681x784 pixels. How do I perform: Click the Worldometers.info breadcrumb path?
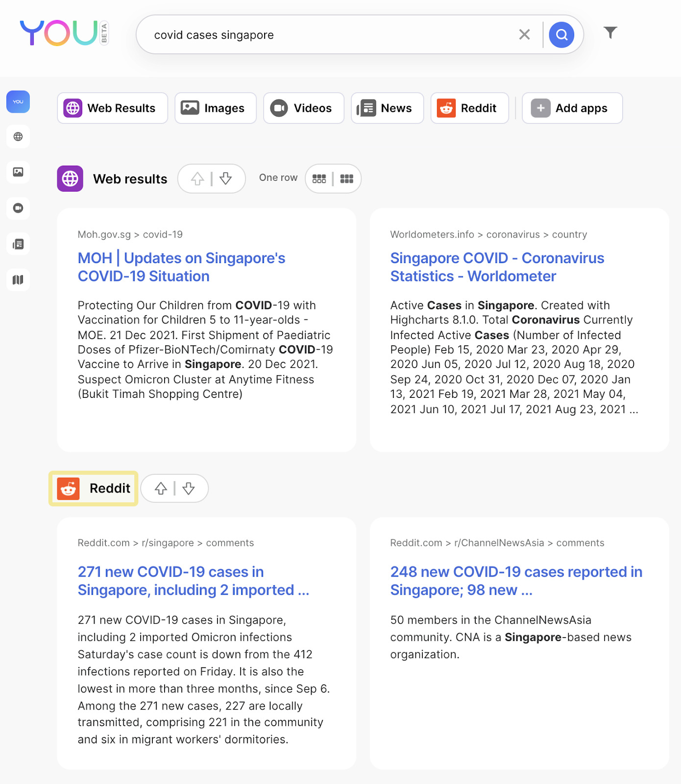488,235
